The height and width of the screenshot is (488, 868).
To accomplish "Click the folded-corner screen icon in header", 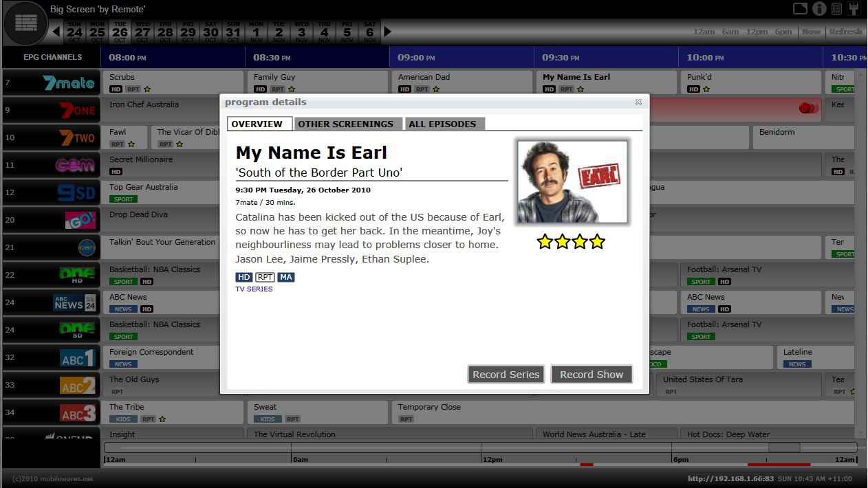I will tap(800, 8).
